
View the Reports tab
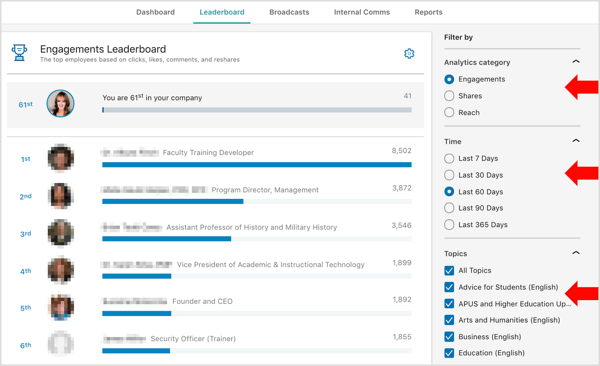(429, 12)
